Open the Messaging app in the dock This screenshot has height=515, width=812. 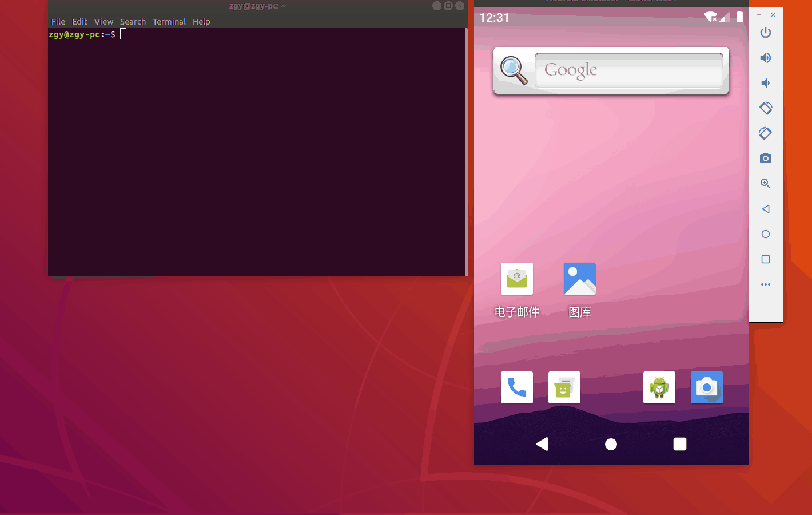pos(564,387)
